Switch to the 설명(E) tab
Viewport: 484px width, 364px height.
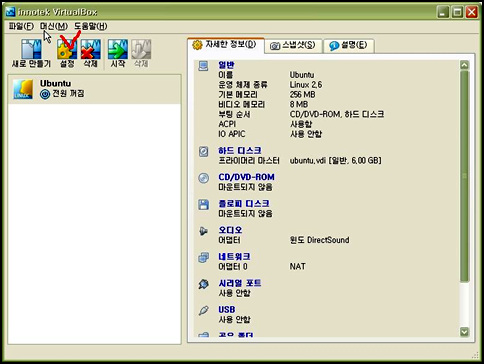click(x=349, y=45)
